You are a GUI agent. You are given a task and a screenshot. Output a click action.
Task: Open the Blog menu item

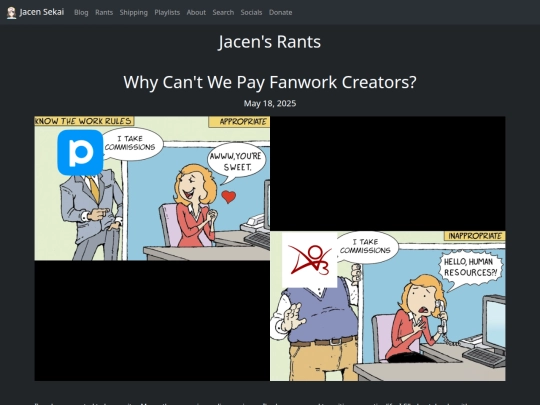click(x=81, y=12)
